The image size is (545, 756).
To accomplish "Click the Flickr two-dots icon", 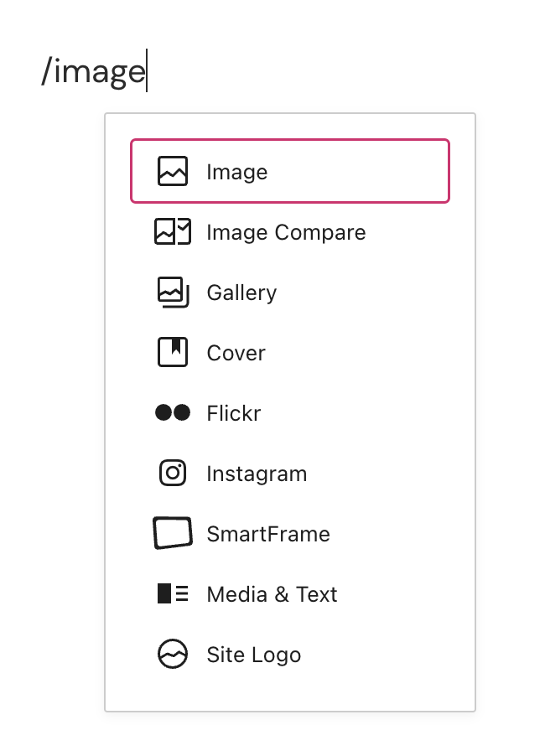I will coord(173,412).
